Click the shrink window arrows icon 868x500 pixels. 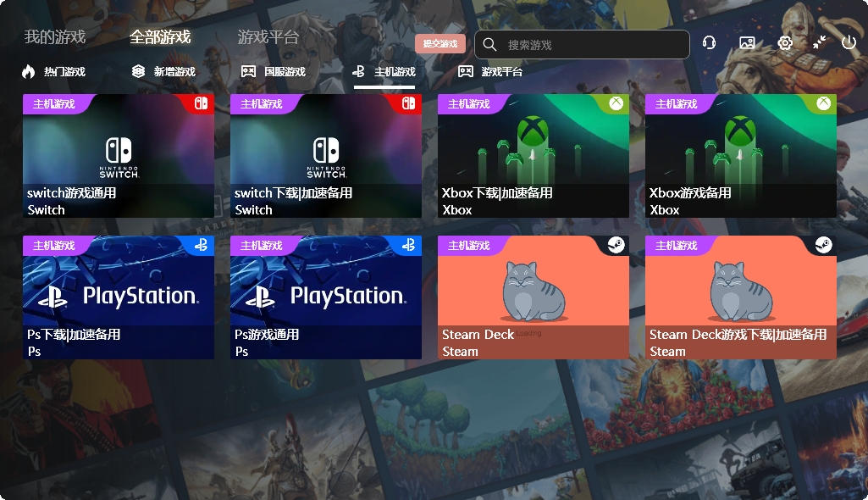pyautogui.click(x=819, y=42)
